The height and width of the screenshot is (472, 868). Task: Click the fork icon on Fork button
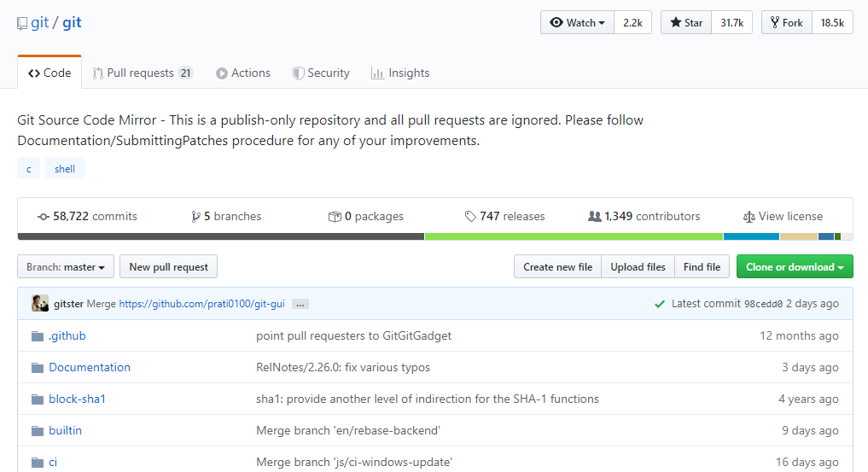[774, 23]
